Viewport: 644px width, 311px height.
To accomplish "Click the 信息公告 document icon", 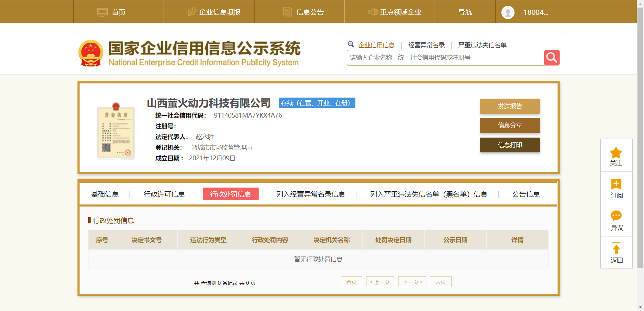I will pos(288,12).
